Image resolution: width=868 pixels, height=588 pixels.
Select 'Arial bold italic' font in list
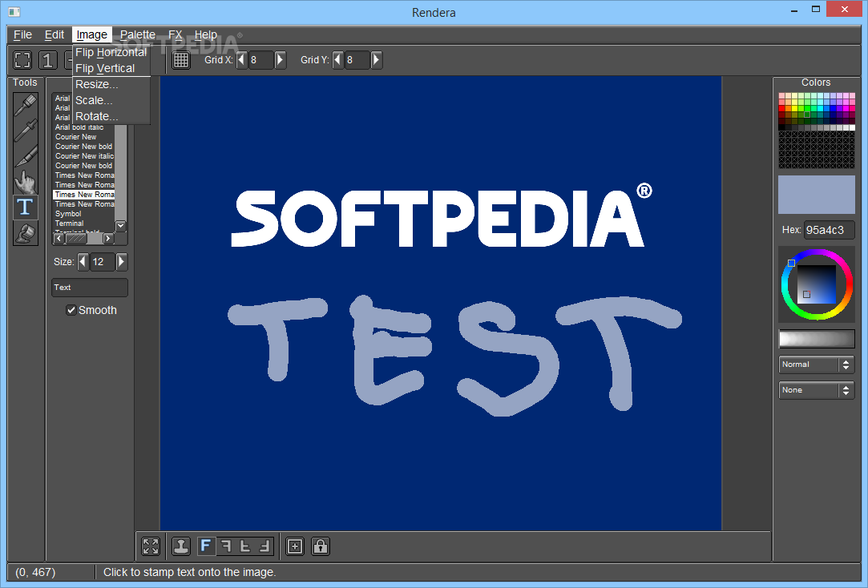click(84, 127)
